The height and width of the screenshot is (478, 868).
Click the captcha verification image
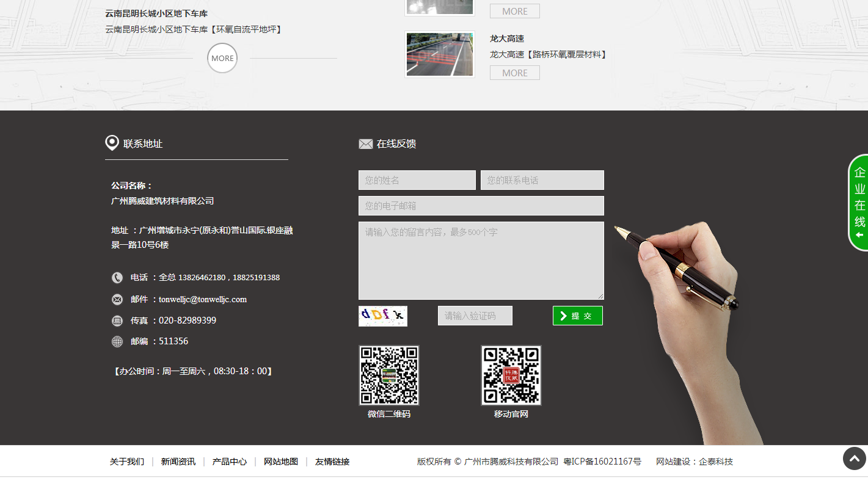tap(382, 316)
